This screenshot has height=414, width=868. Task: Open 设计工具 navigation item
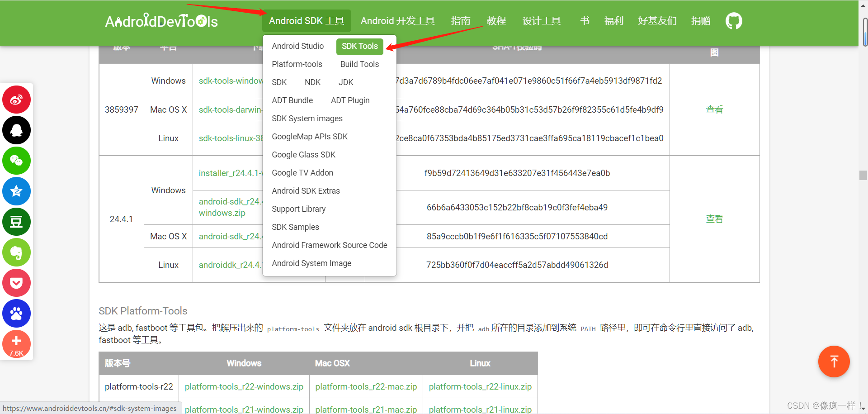pyautogui.click(x=542, y=21)
